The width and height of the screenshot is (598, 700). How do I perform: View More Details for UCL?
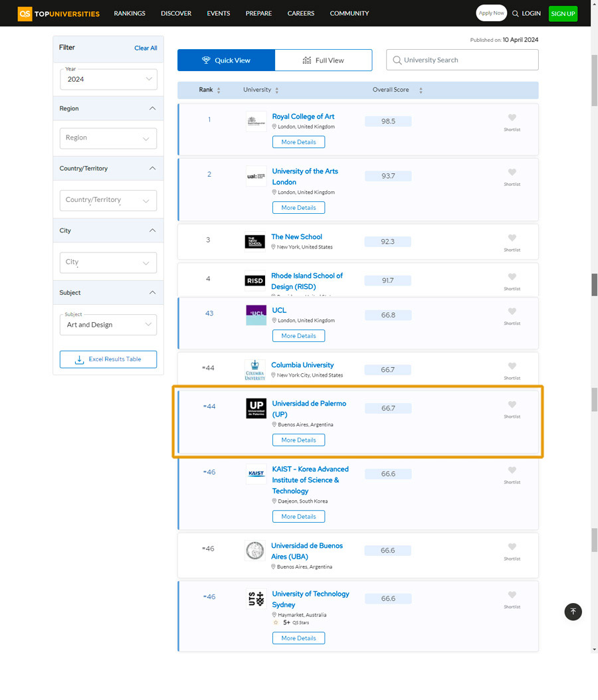pyautogui.click(x=299, y=335)
